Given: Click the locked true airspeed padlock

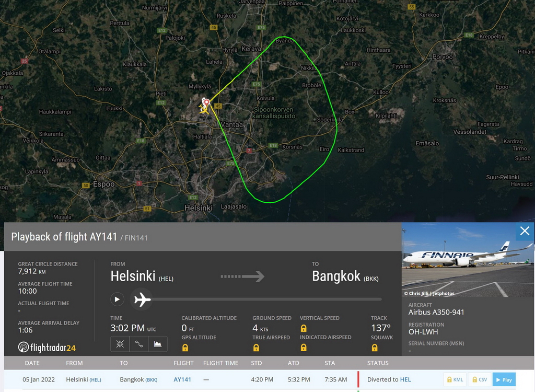Looking at the screenshot, I should click(256, 348).
